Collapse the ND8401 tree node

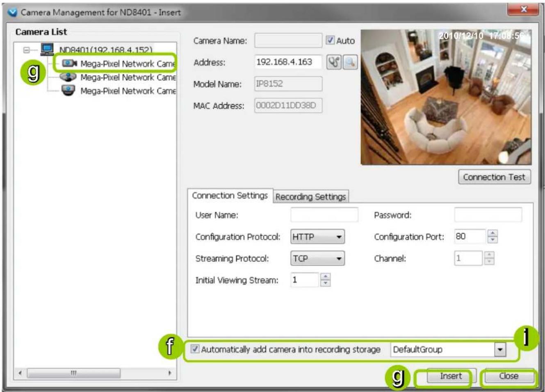pos(27,50)
